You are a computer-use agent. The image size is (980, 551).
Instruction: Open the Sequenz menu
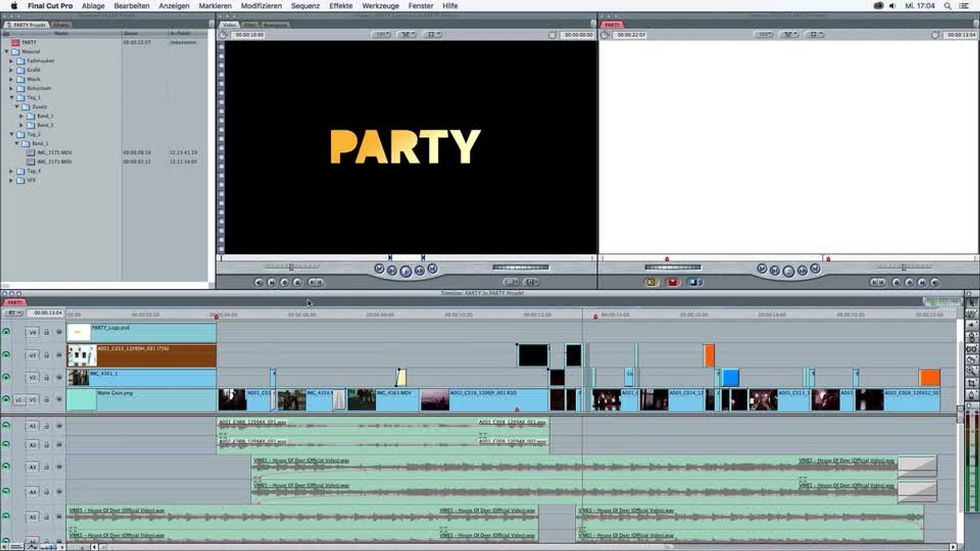(305, 6)
